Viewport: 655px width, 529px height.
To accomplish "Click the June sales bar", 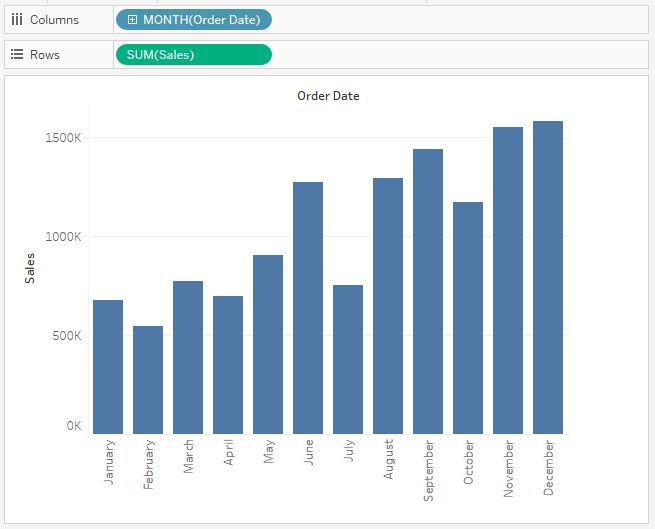I will click(308, 308).
